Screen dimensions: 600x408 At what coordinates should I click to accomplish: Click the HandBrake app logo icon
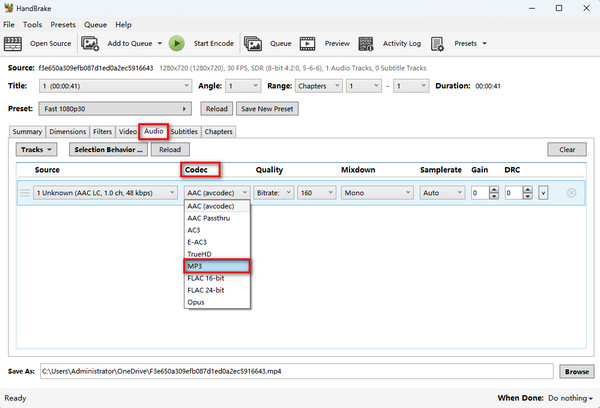(x=8, y=8)
